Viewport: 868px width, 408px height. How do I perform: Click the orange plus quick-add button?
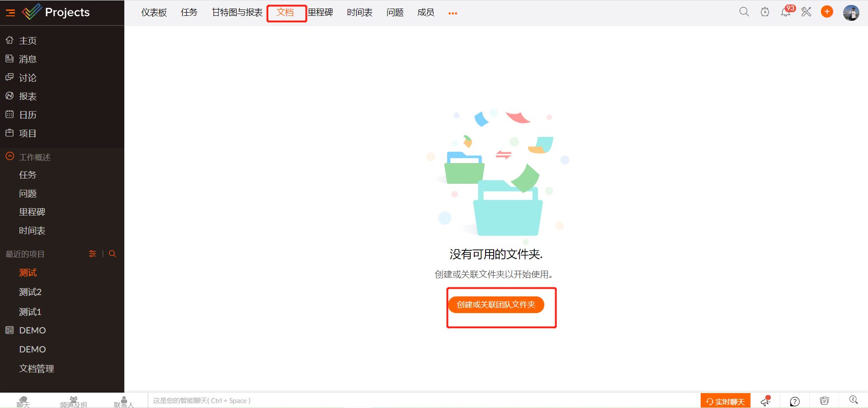[x=827, y=12]
